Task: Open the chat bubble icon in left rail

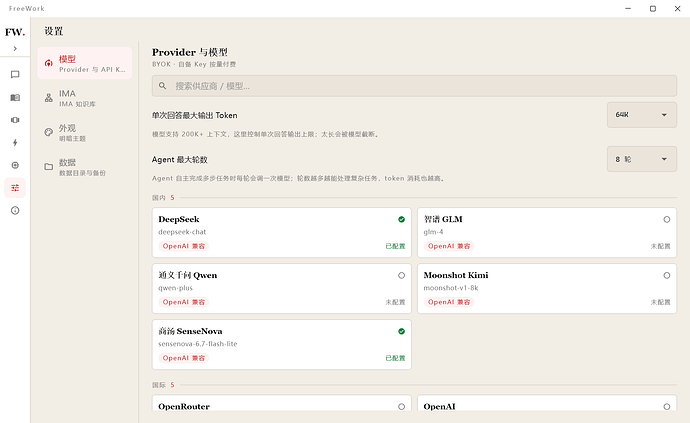Action: tap(15, 74)
